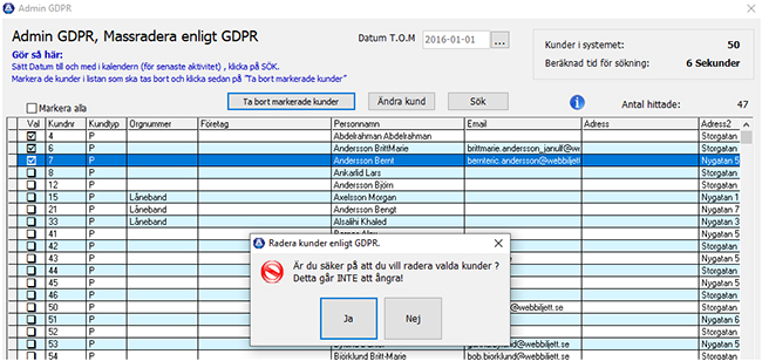Check the box for customer 8
This screenshot has width=762, height=361.
31,172
